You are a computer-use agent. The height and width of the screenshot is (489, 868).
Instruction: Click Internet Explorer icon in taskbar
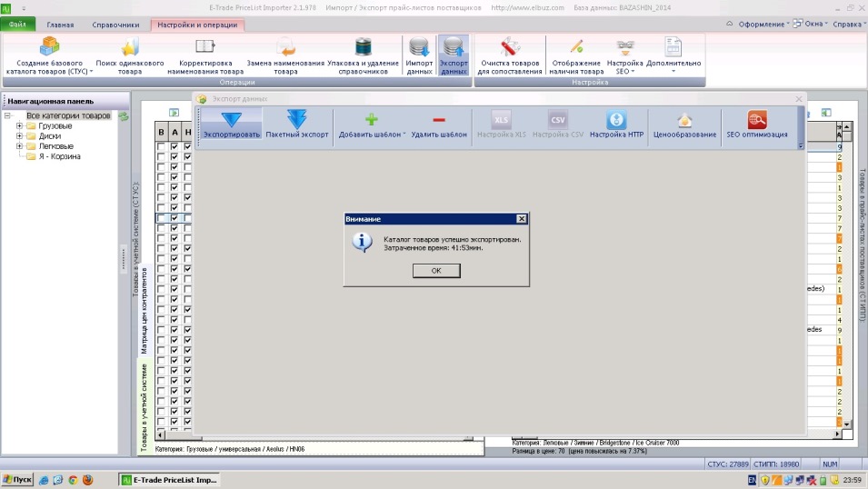44,480
